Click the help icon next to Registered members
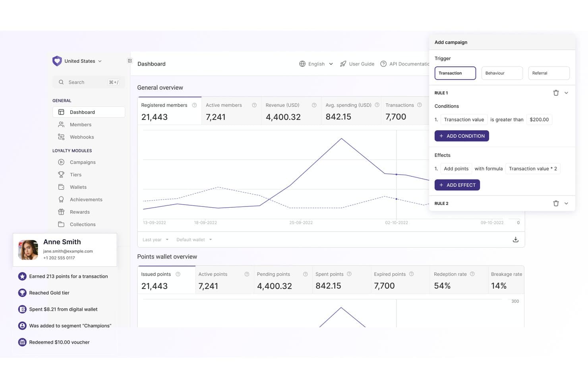 tap(194, 105)
